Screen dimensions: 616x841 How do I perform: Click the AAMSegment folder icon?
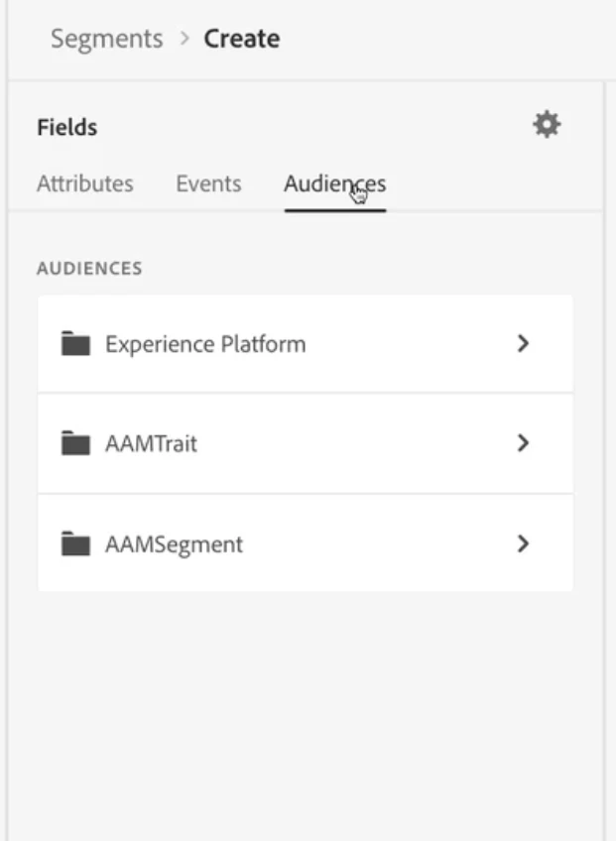75,543
